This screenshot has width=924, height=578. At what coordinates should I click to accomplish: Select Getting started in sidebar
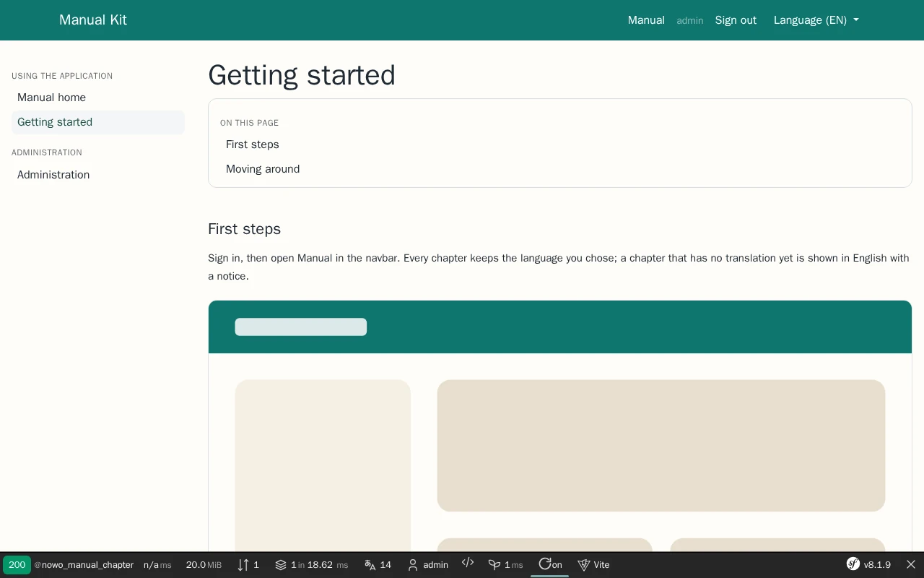pos(98,122)
